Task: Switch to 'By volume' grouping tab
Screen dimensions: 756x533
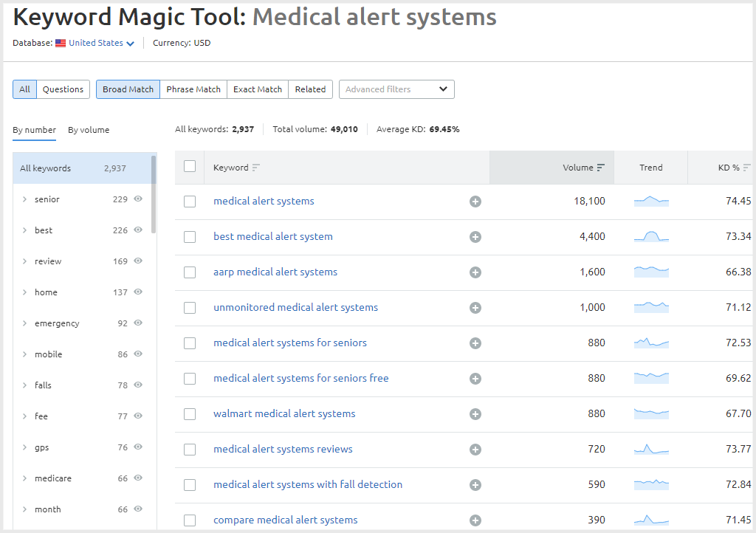Action: click(x=89, y=130)
